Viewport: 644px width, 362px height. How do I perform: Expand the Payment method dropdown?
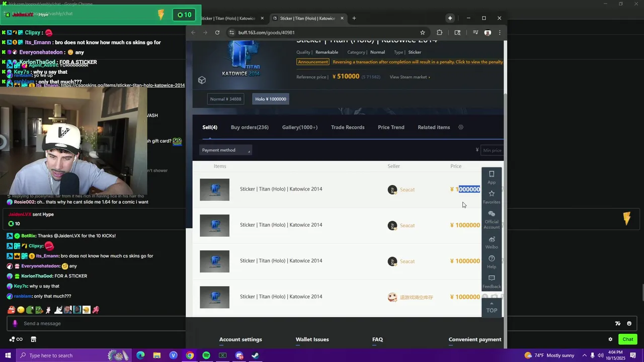click(225, 150)
